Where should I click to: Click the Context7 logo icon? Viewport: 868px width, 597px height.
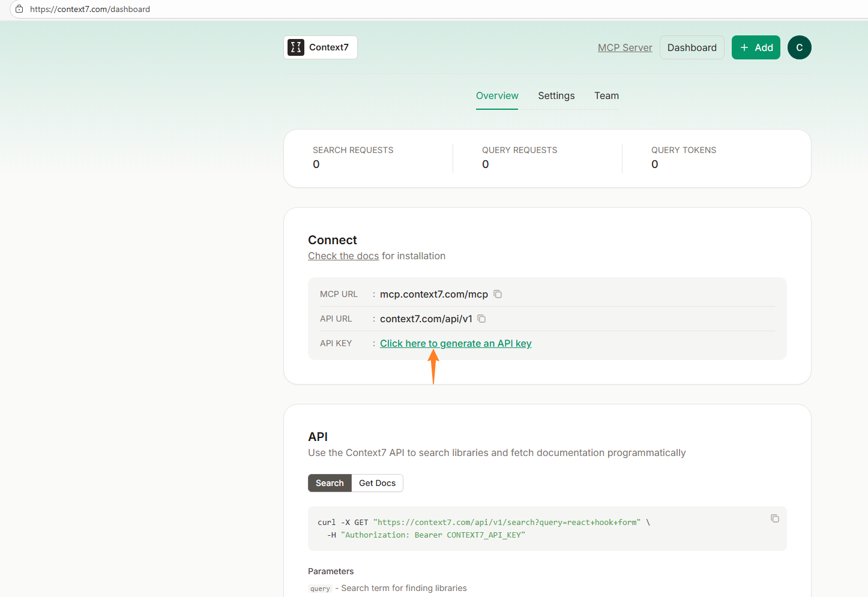pyautogui.click(x=296, y=47)
